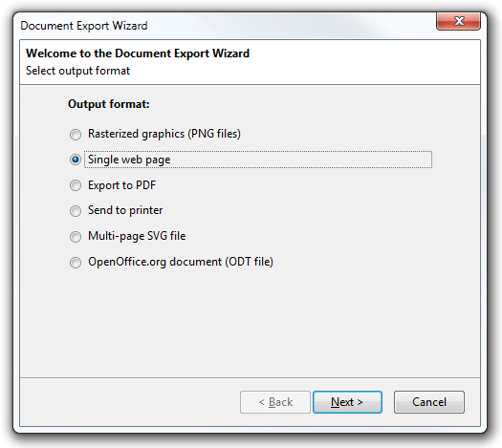Choose the Single web page radio circle
This screenshot has width=502, height=448.
(x=76, y=160)
